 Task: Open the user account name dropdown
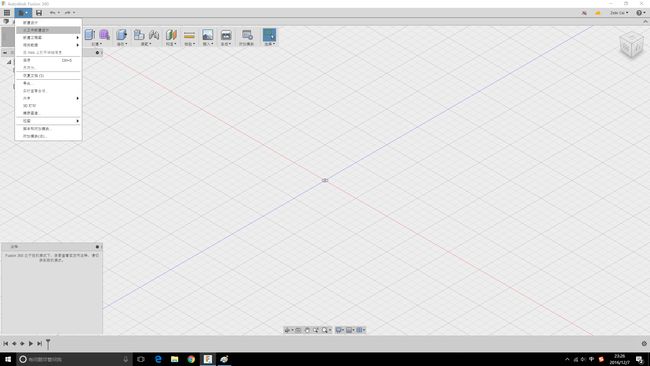pyautogui.click(x=619, y=13)
